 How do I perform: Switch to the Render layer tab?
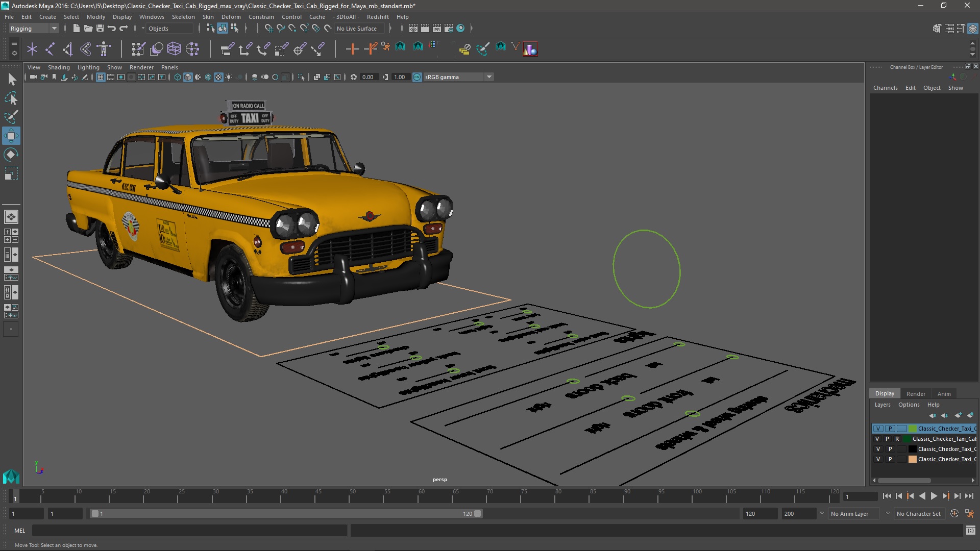tap(916, 394)
